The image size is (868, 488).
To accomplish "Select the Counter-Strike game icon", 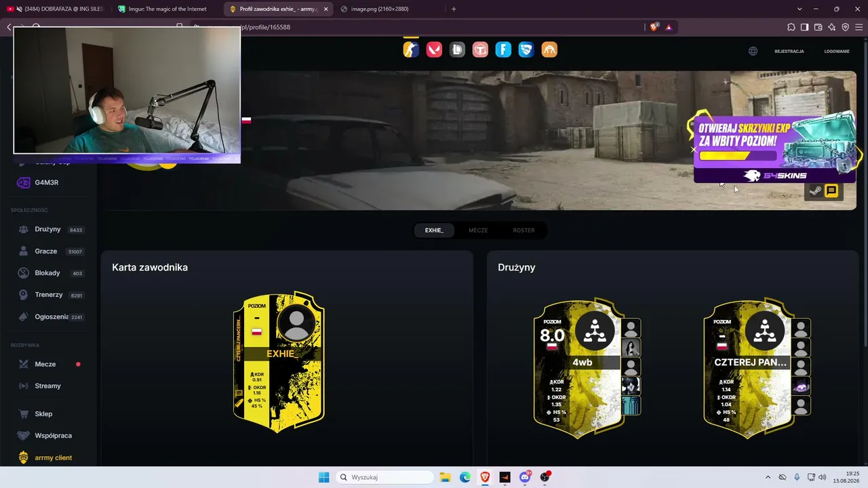I will coord(411,49).
